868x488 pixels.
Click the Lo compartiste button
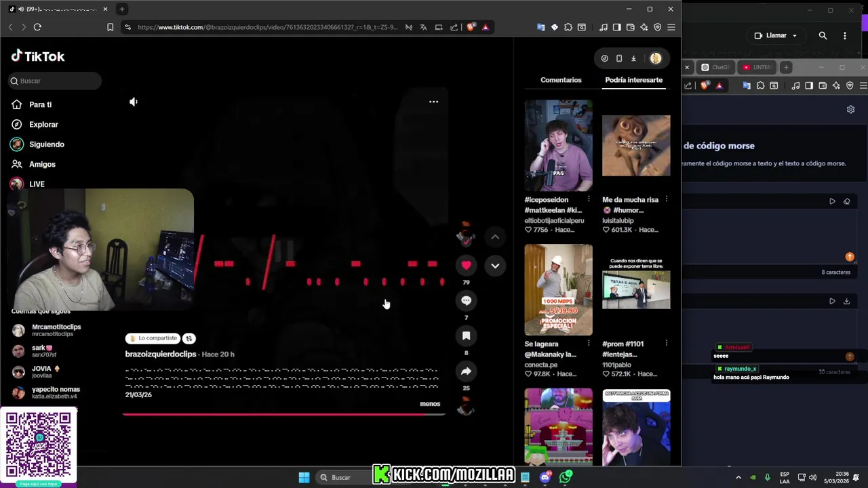point(153,338)
